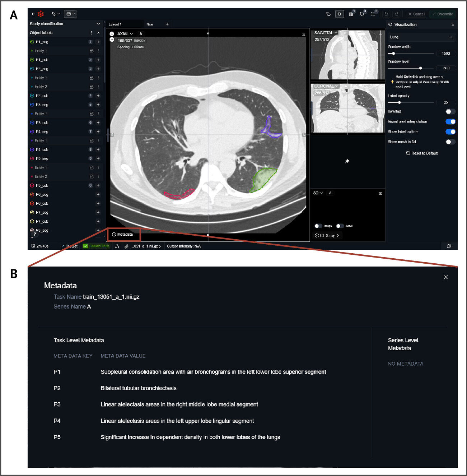The width and height of the screenshot is (467, 476).
Task: Select the P5_seg label row
Action: click(x=65, y=158)
